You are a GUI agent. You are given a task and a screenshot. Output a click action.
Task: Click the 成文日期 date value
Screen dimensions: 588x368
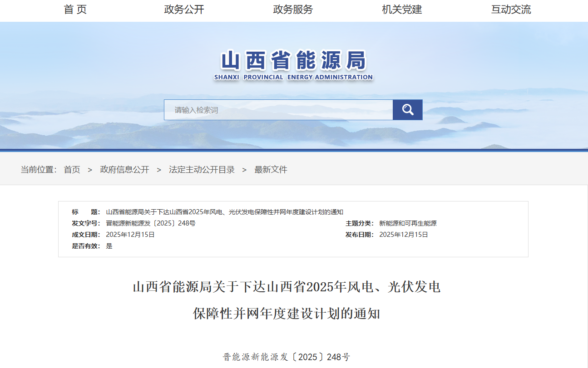coord(130,235)
